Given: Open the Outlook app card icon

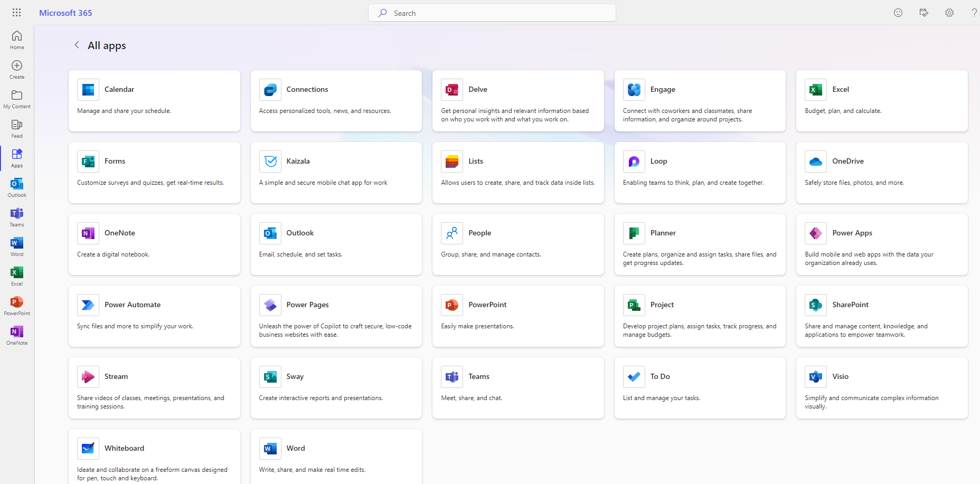Looking at the screenshot, I should [x=270, y=233].
